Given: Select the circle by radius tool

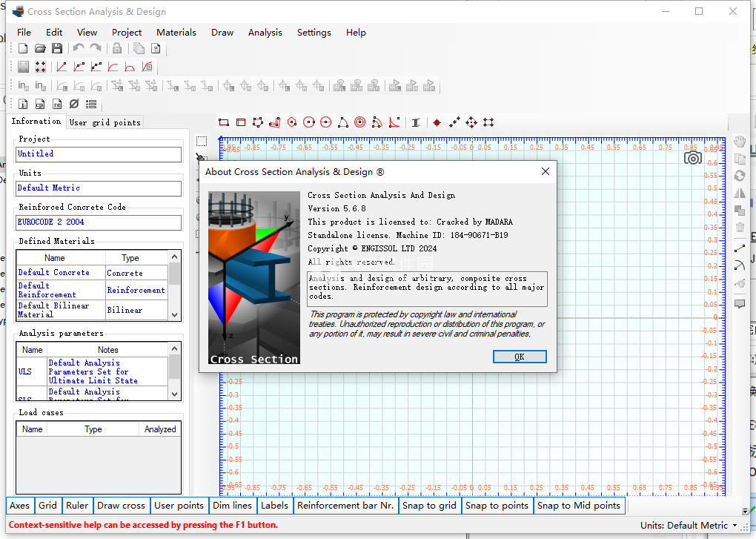Looking at the screenshot, I should 309,122.
